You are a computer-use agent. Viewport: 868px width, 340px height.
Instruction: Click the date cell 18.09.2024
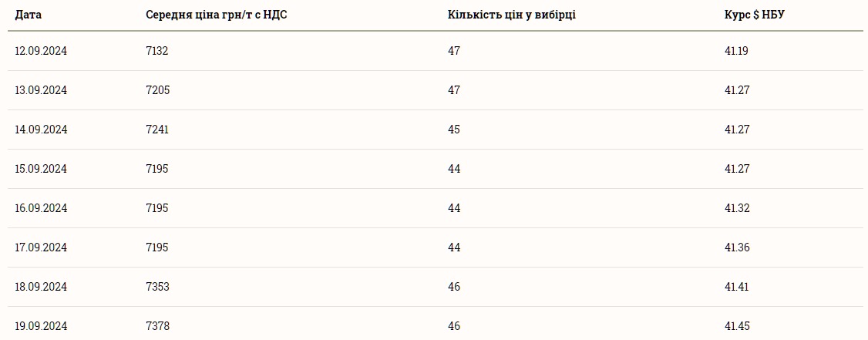[41, 287]
